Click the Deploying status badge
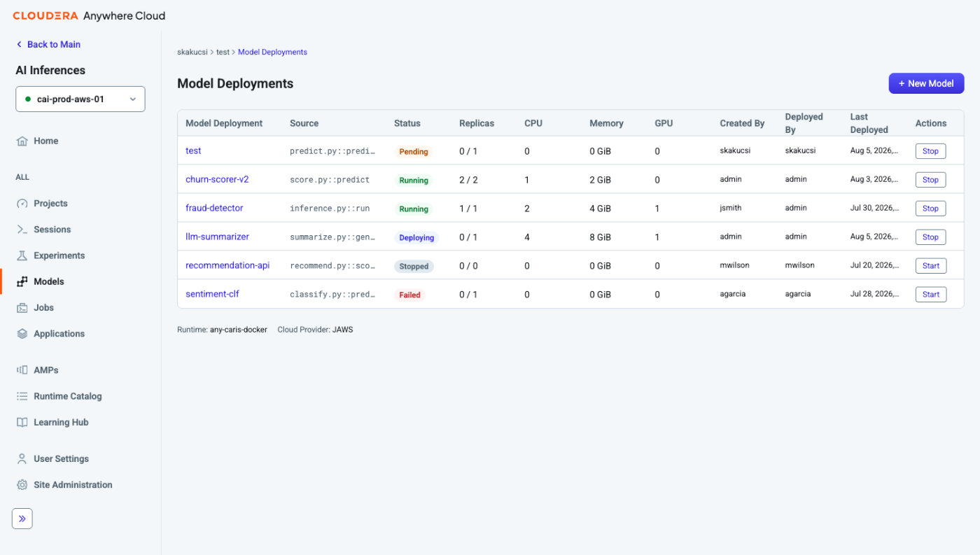Image resolution: width=980 pixels, height=555 pixels. 416,237
